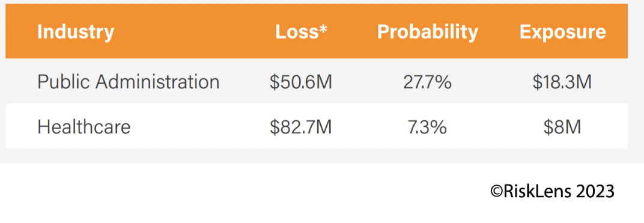Click the gray Public Administration row background
The image size is (644, 223).
pyautogui.click(x=316, y=81)
